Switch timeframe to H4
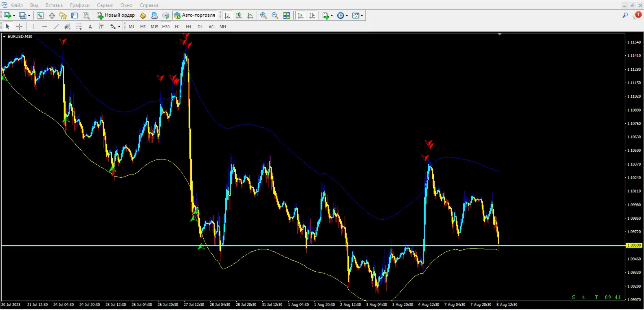This screenshot has height=310, width=644. click(x=188, y=26)
